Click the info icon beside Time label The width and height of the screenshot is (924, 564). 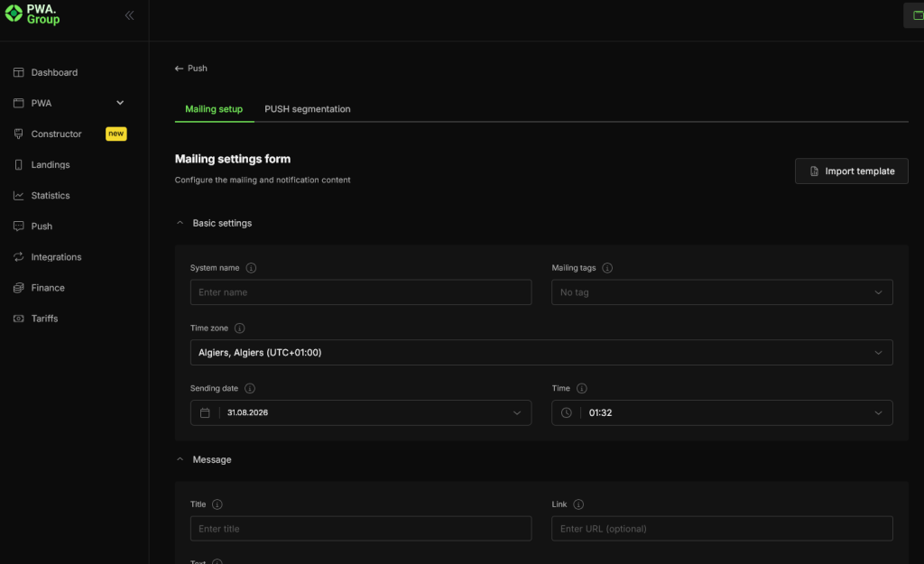point(582,388)
